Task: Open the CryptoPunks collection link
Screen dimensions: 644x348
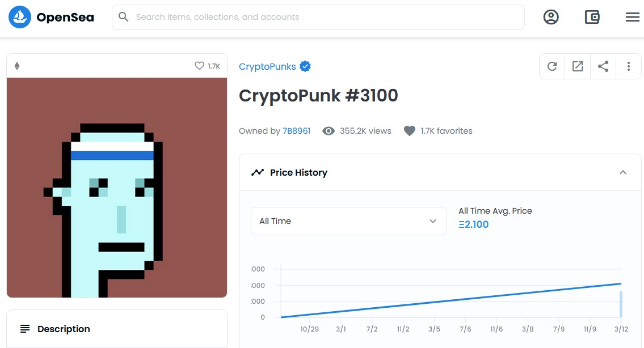Action: (x=267, y=66)
